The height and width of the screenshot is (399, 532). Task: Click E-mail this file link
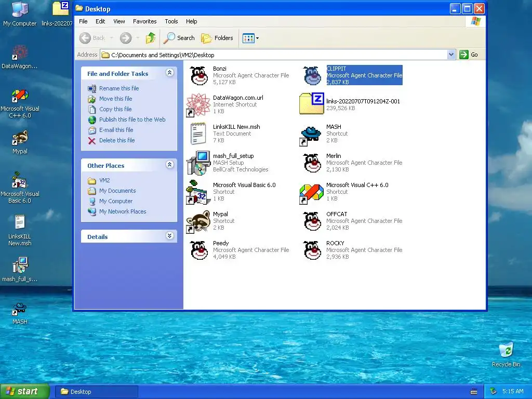[116, 130]
